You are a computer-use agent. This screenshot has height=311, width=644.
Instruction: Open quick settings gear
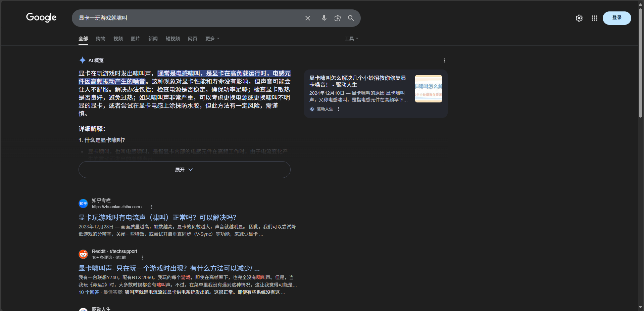pos(579,18)
